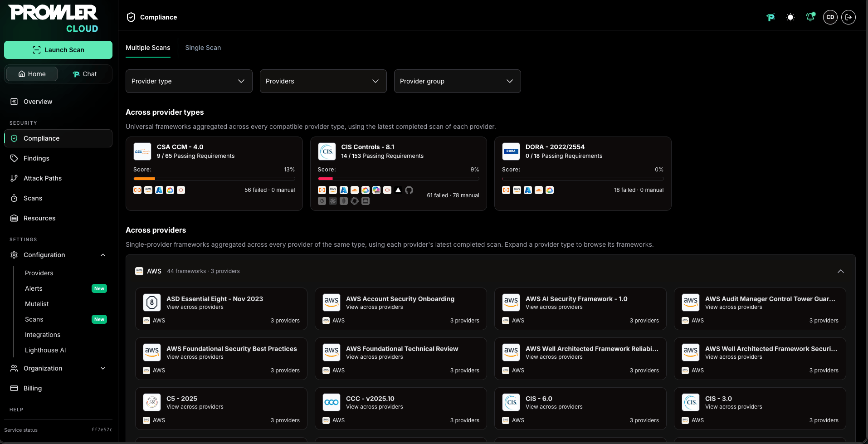This screenshot has width=868, height=444.
Task: Open Lighthouse AI settings
Action: [45, 350]
